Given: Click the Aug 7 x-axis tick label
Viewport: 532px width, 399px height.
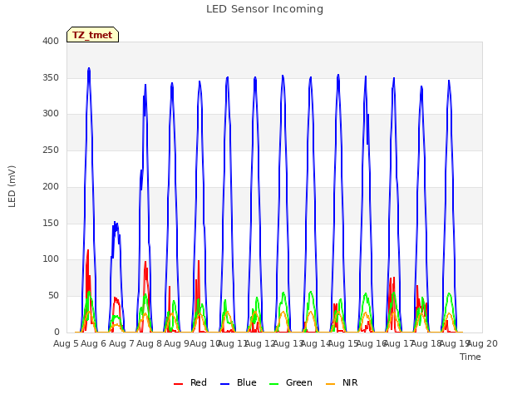Looking at the screenshot, I should 121,343.
